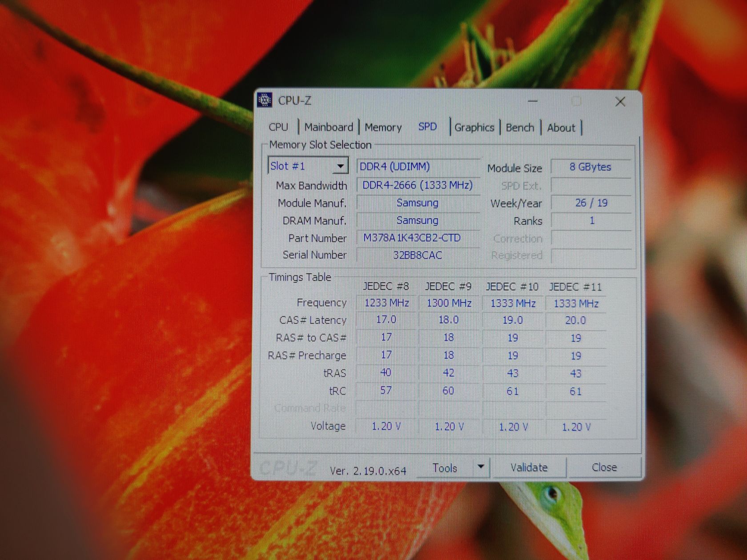Click the serial number 32BB8CAC
Viewport: 747px width, 560px height.
pyautogui.click(x=418, y=255)
